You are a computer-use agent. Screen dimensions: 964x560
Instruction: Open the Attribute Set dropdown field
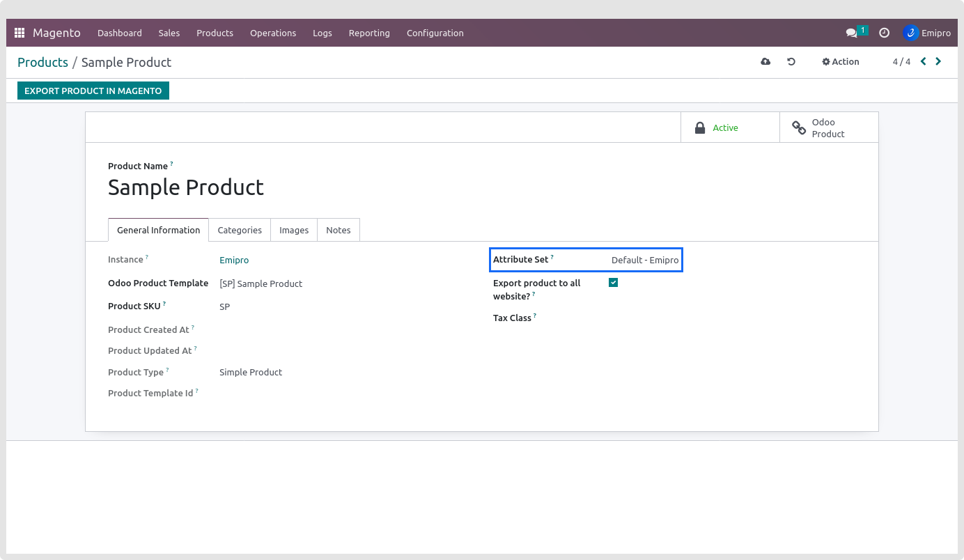(x=644, y=260)
